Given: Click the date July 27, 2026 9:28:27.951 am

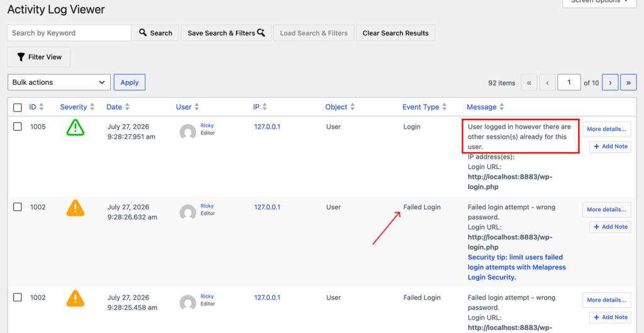Looking at the screenshot, I should click(x=131, y=132).
